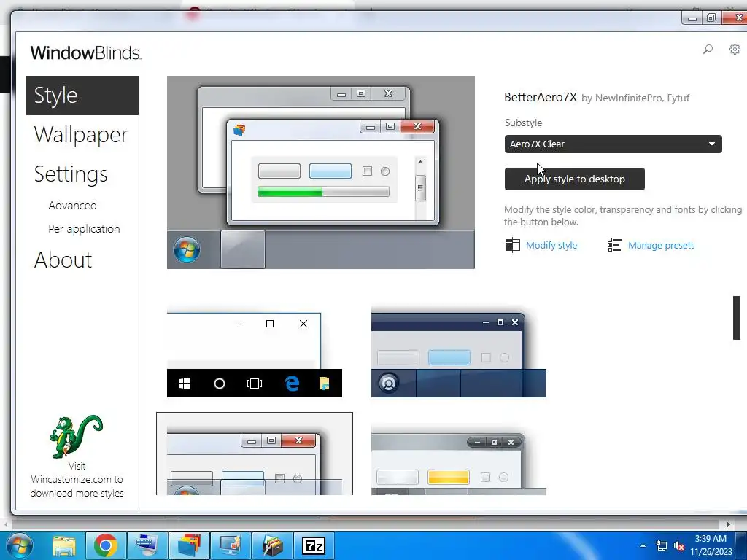This screenshot has width=747, height=560.
Task: Open the Settings section
Action: (71, 174)
